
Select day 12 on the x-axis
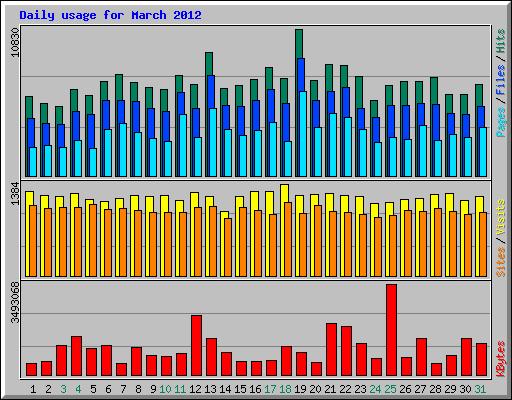195,389
